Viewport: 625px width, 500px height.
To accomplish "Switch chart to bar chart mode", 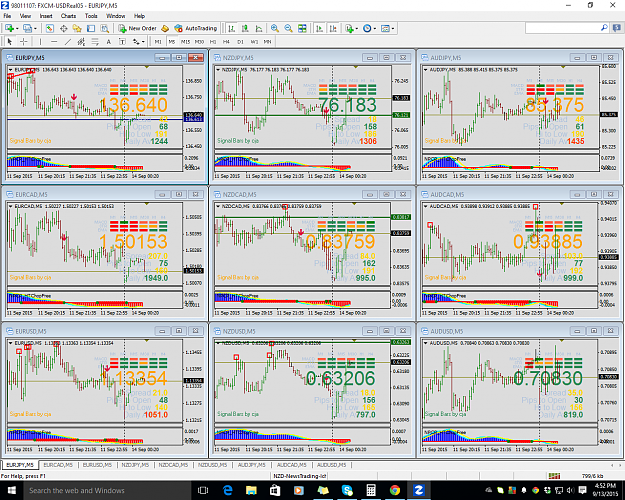I will pyautogui.click(x=232, y=28).
